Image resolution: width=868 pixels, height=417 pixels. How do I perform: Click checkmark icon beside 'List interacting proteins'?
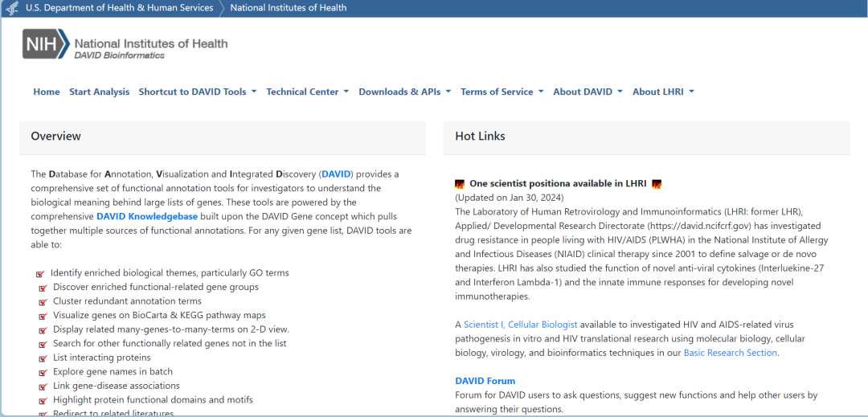pyautogui.click(x=43, y=358)
